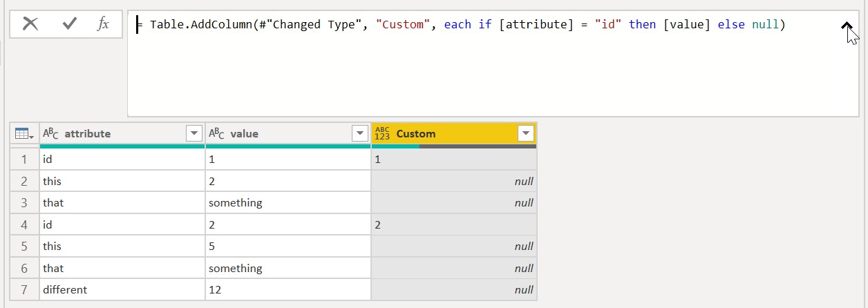This screenshot has width=868, height=308.
Task: Click value cell 'something' in row 6
Action: [288, 268]
